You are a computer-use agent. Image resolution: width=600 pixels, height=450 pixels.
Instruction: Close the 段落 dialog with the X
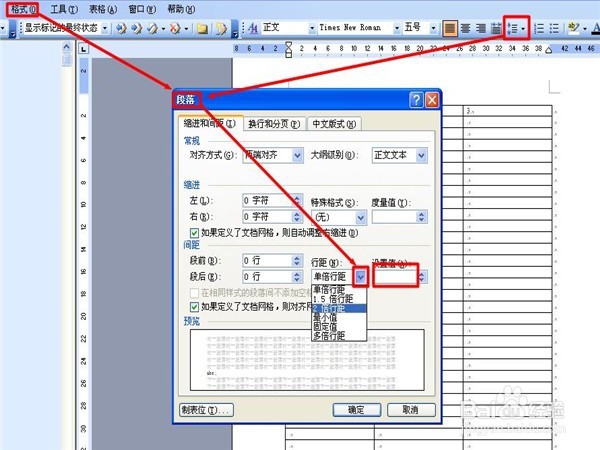tap(432, 100)
